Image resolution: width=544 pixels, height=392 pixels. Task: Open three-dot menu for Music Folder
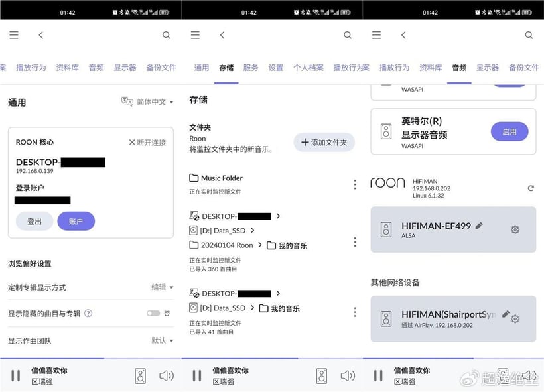click(x=354, y=184)
